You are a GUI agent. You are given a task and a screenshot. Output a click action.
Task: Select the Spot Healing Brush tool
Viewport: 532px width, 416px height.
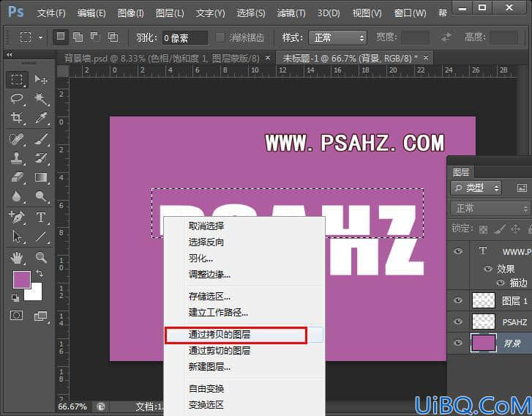[17, 139]
